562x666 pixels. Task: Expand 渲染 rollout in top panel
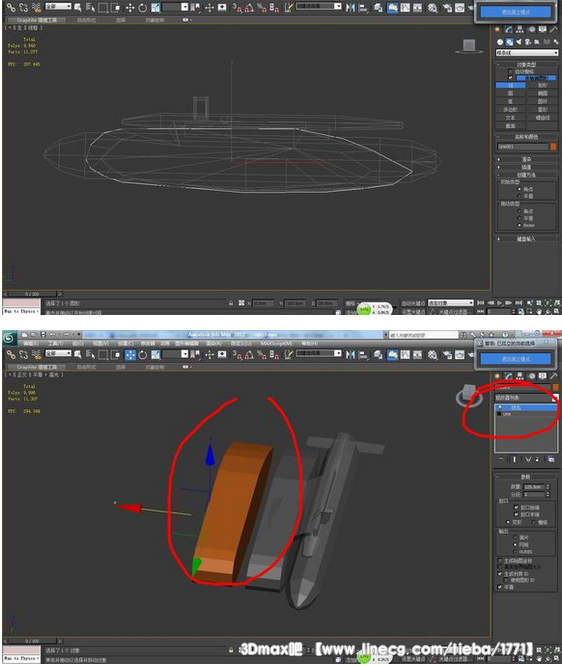[x=527, y=159]
